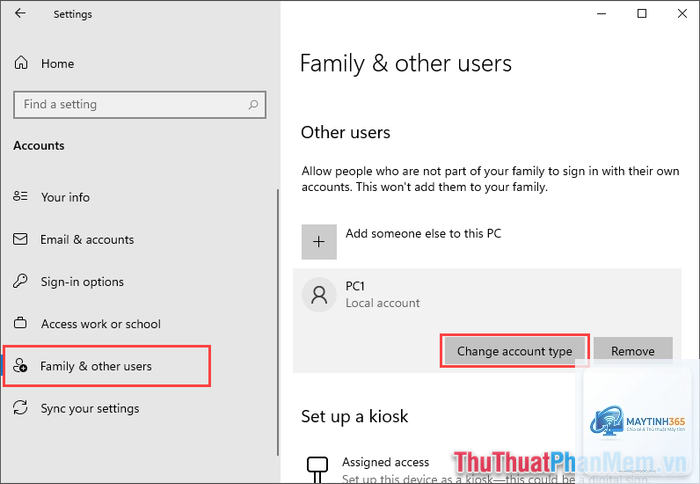Minimize the Settings window
This screenshot has width=700, height=484.
[x=601, y=13]
